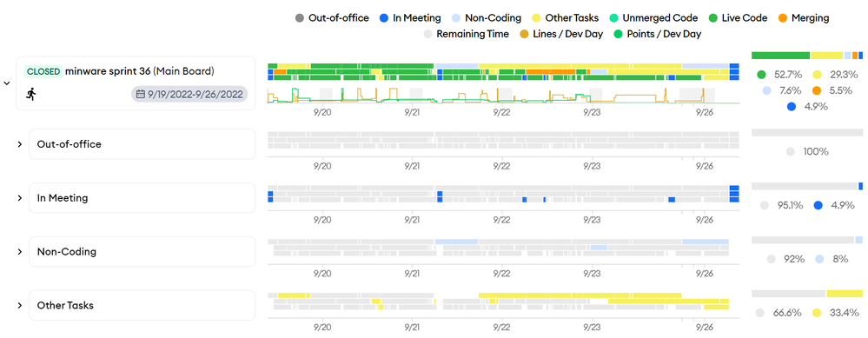The height and width of the screenshot is (338, 868).
Task: Expand the Non-Coding row chevron
Action: click(19, 252)
